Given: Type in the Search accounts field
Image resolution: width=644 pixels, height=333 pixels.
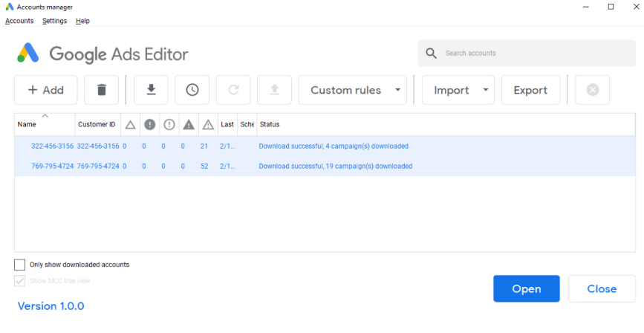Looking at the screenshot, I should (535, 54).
